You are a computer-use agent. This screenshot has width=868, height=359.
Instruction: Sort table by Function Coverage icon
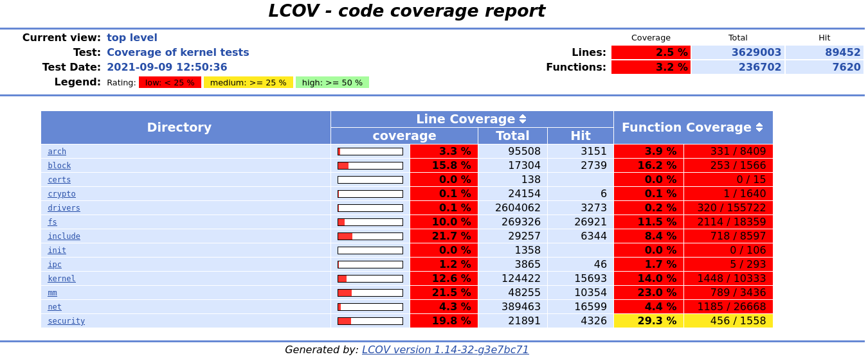(759, 128)
